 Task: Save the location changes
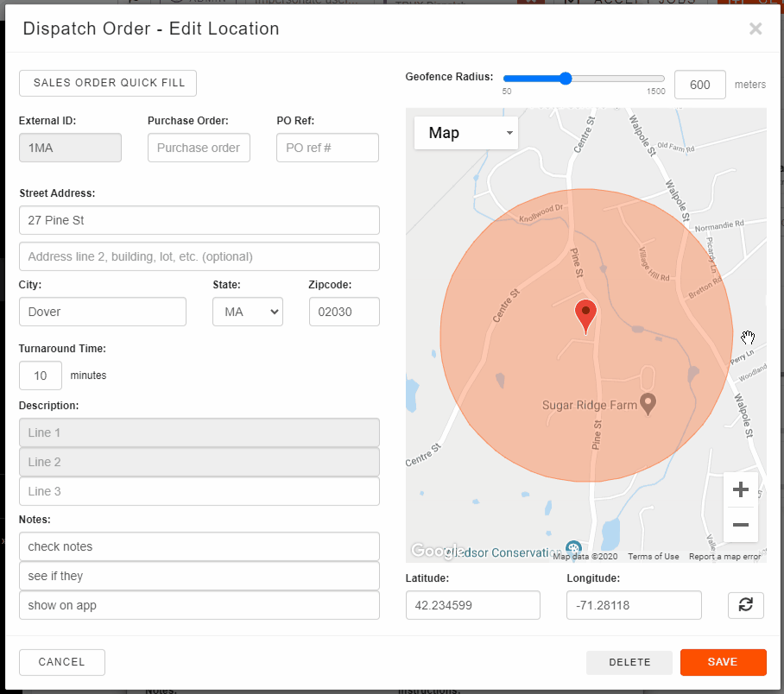click(723, 662)
